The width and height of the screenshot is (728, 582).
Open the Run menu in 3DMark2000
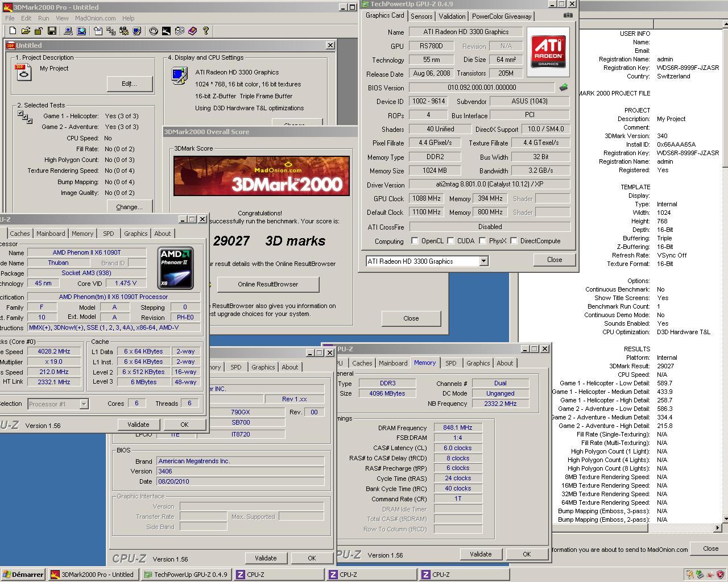(43, 18)
